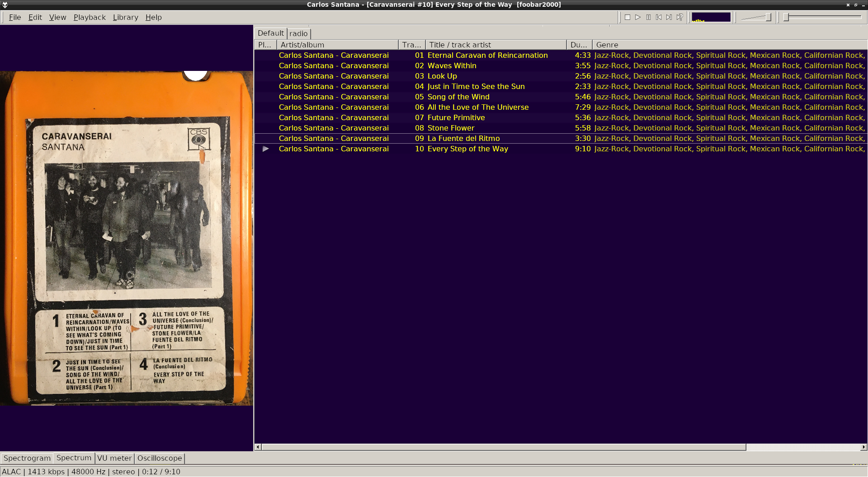This screenshot has width=868, height=477.
Task: Switch to the Oscilloscope tab
Action: click(160, 458)
